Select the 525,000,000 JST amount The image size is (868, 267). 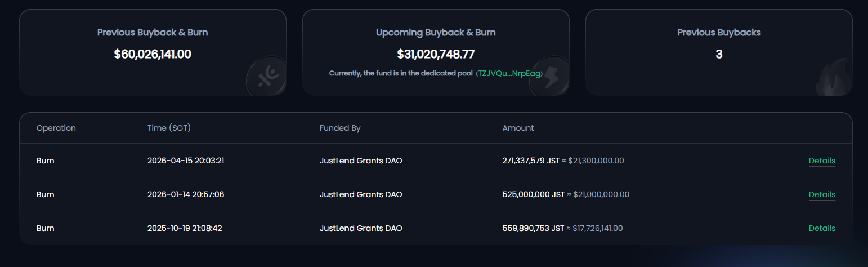[x=533, y=194]
